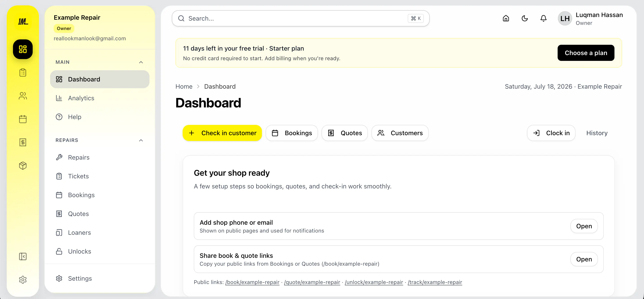The width and height of the screenshot is (644, 299).
Task: Open Settings in the sidebar
Action: pyautogui.click(x=100, y=278)
